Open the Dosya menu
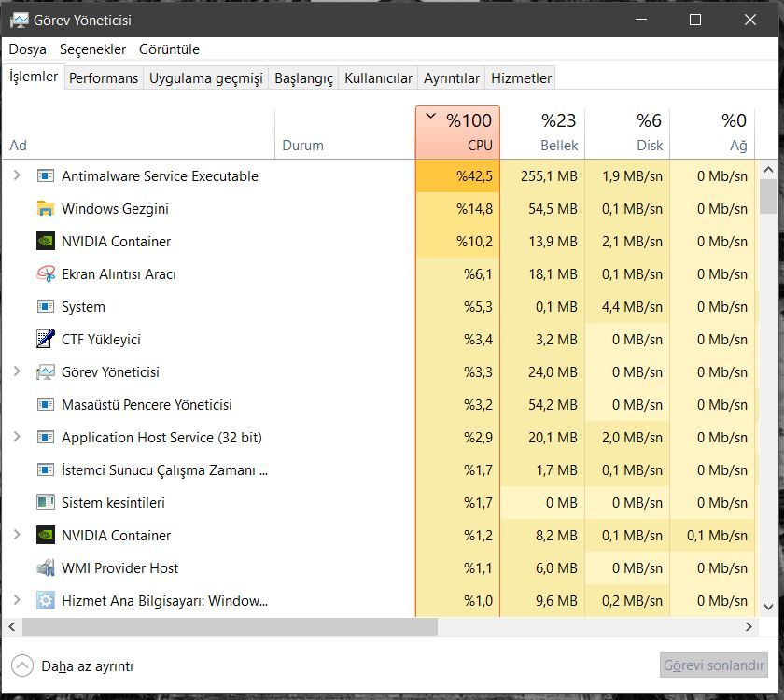The height and width of the screenshot is (700, 784). (27, 49)
